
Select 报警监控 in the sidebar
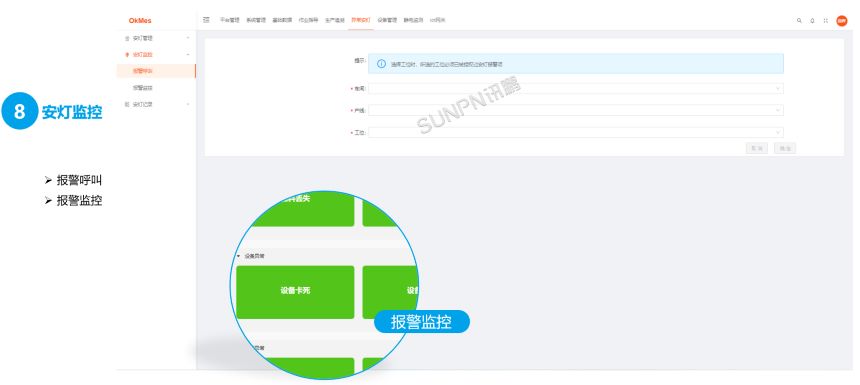[156, 87]
